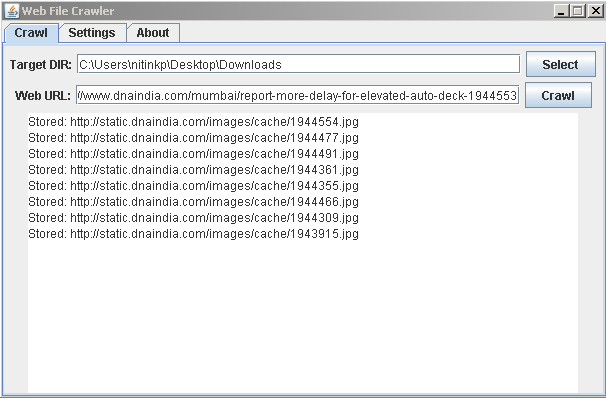Click the Web URL input field
The width and height of the screenshot is (606, 398).
(297, 95)
